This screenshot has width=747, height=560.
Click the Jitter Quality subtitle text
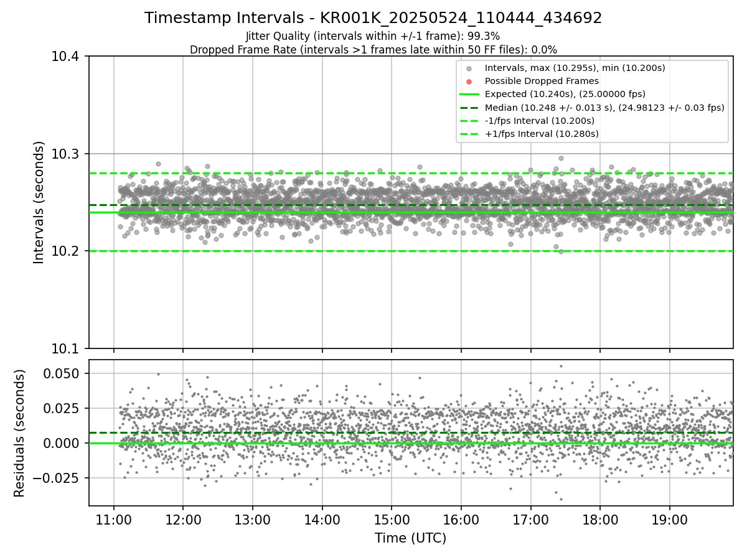coord(373,36)
